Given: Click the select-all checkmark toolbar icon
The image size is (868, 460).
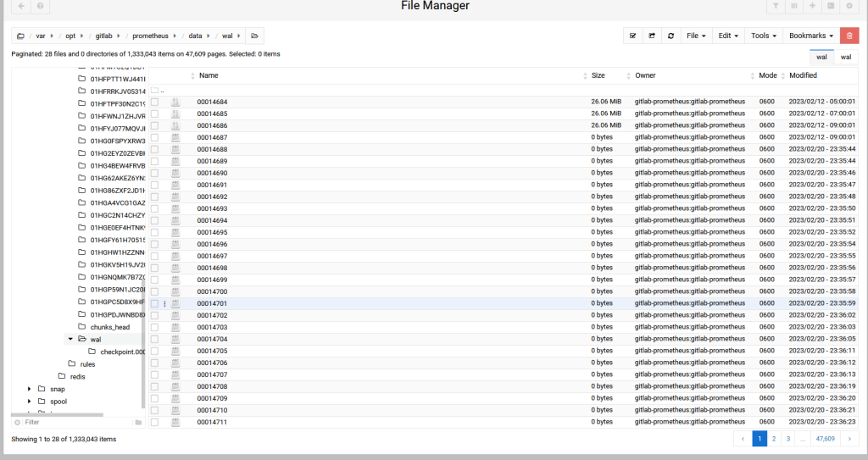Looking at the screenshot, I should 632,36.
